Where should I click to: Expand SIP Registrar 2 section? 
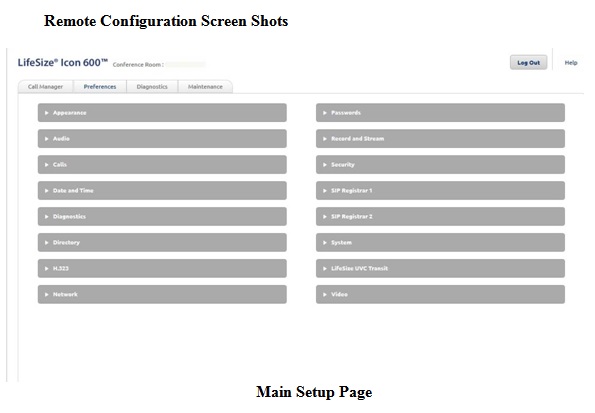coord(440,216)
